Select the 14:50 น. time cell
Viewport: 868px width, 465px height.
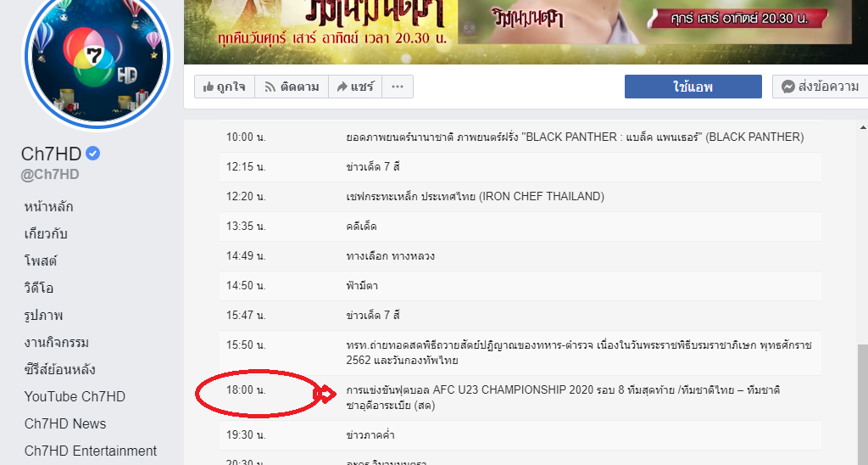[246, 286]
